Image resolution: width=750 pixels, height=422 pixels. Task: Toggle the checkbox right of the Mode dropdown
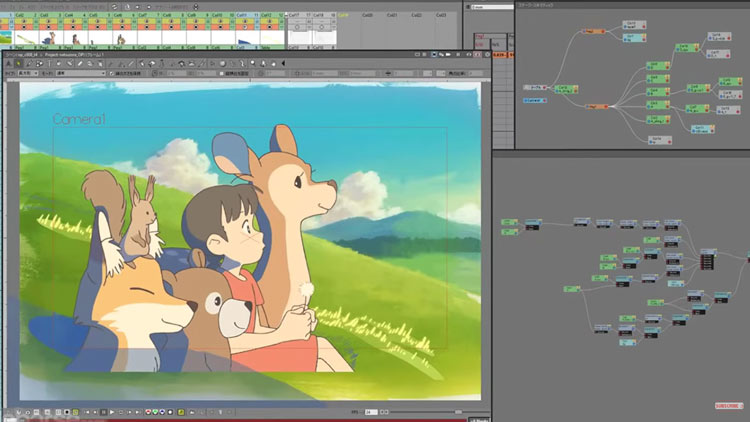click(111, 74)
